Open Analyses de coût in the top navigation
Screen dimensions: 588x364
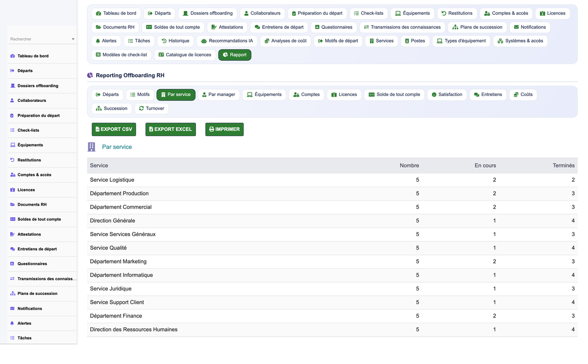point(285,41)
